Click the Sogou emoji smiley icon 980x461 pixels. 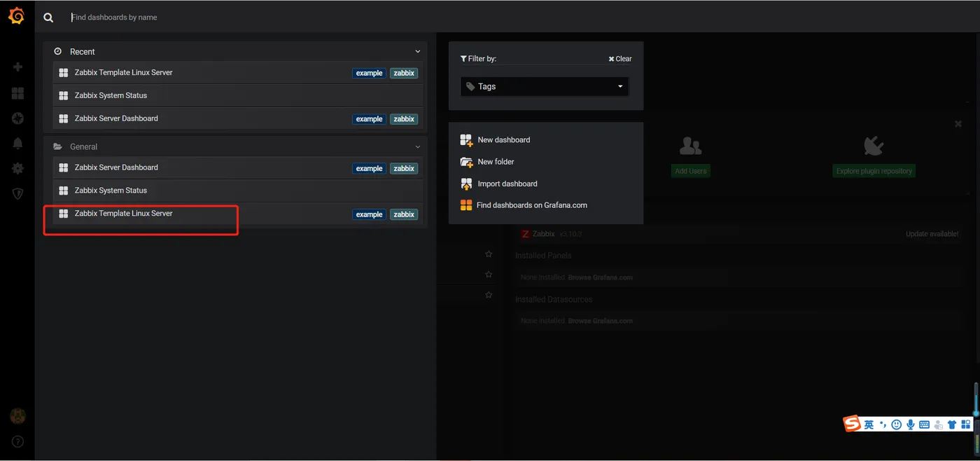tap(897, 425)
